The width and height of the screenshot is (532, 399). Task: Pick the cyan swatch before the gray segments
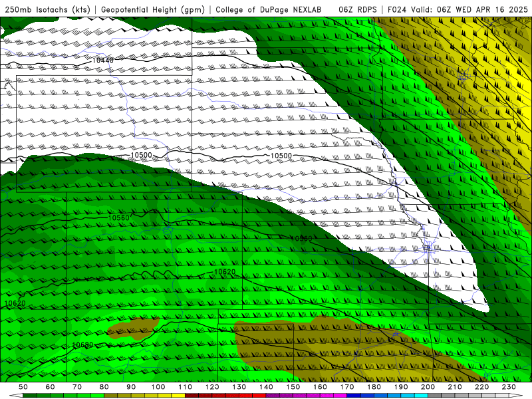(x=422, y=396)
